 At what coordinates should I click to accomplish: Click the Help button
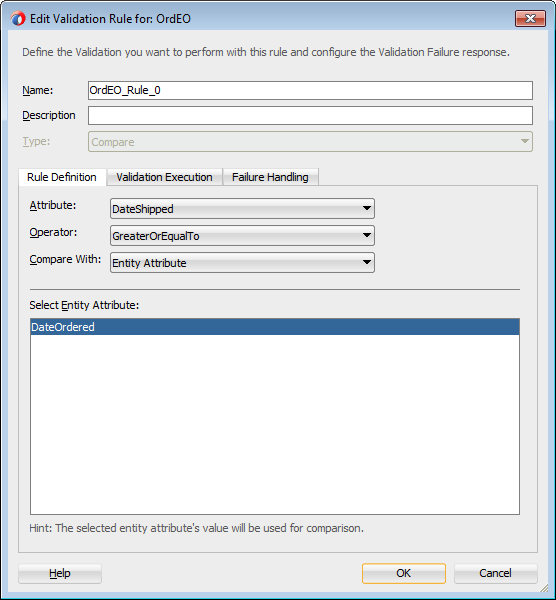60,573
